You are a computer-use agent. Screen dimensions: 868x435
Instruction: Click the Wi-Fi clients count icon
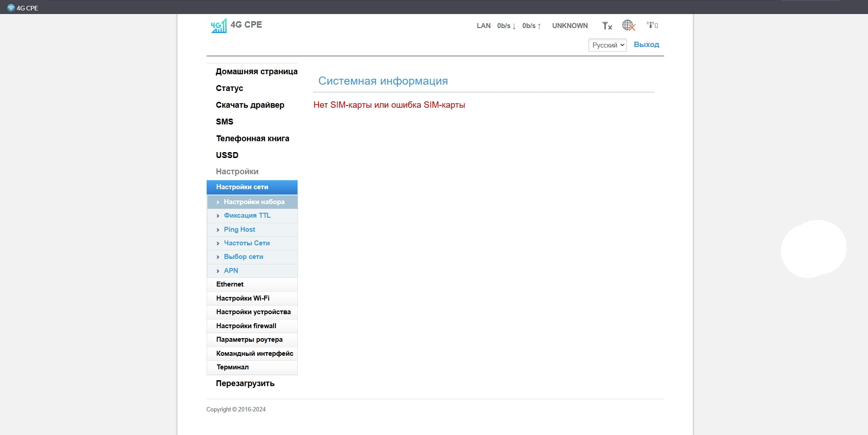(x=652, y=25)
